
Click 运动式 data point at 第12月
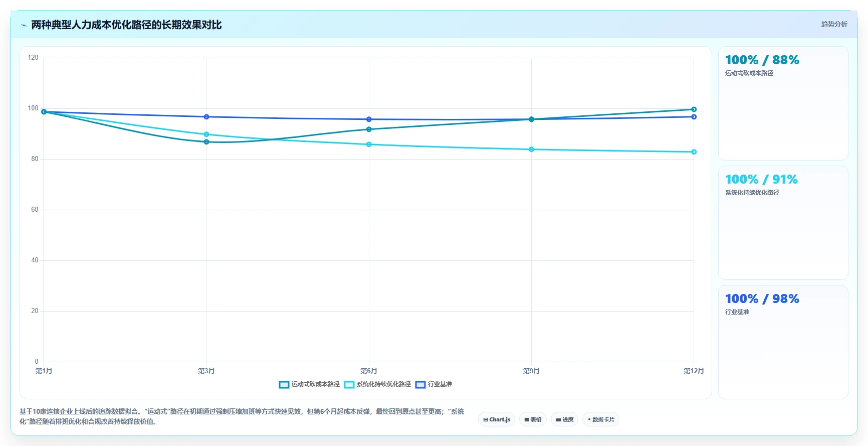(x=694, y=109)
